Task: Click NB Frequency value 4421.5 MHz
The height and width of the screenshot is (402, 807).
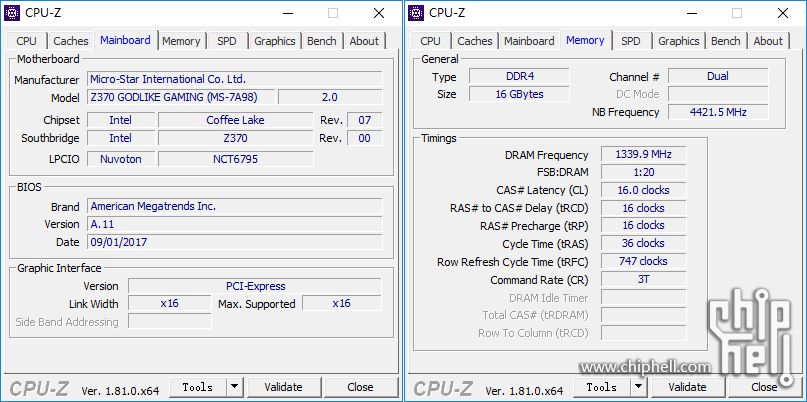Action: (718, 112)
